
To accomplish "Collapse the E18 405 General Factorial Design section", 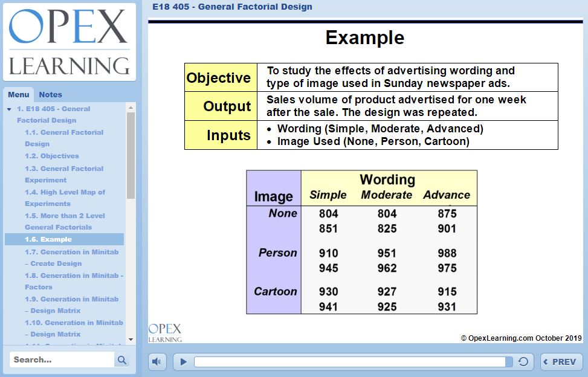I will 9,109.
